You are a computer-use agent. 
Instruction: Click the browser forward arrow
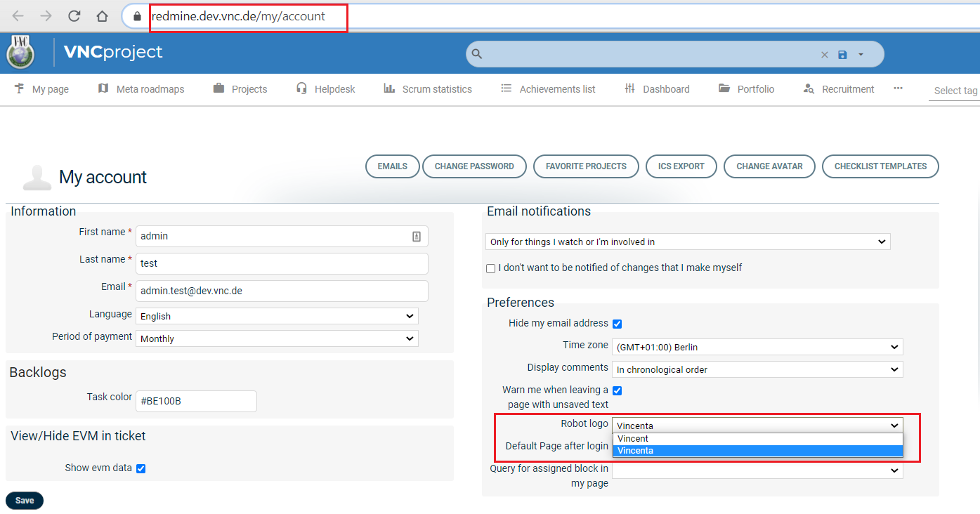(x=46, y=15)
